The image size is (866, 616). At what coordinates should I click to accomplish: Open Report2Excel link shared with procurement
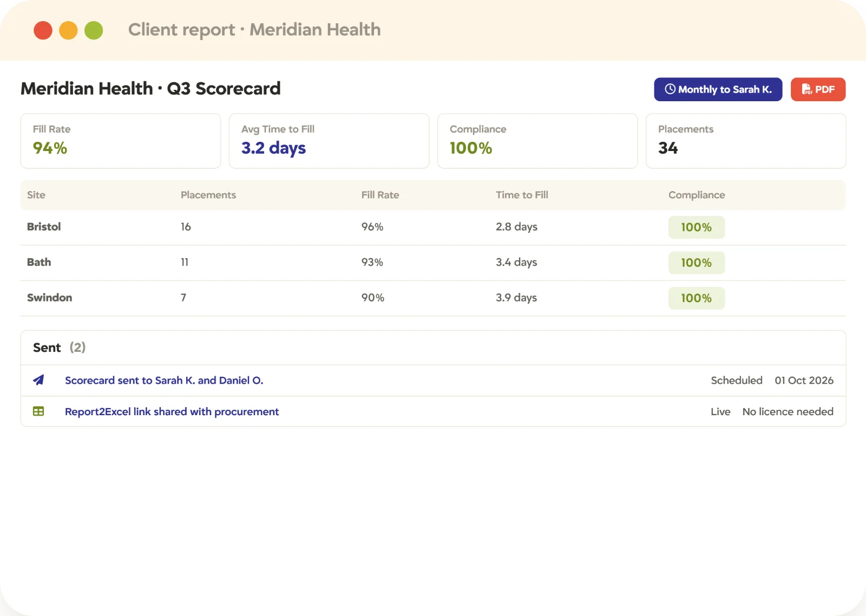coord(172,412)
